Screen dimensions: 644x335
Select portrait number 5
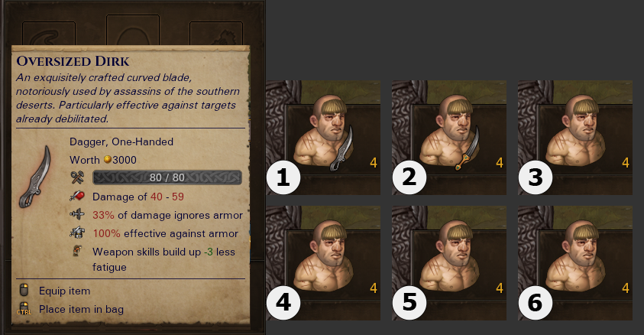pyautogui.click(x=449, y=263)
